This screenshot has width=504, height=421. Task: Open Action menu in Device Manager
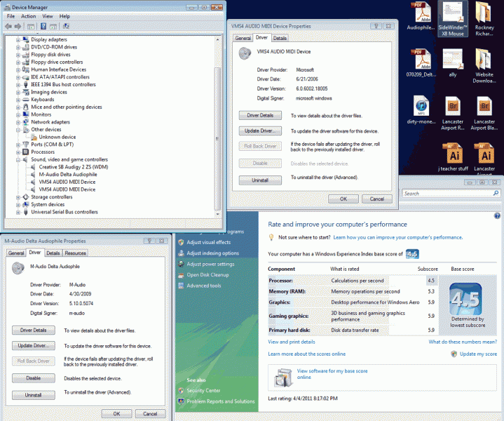click(28, 16)
